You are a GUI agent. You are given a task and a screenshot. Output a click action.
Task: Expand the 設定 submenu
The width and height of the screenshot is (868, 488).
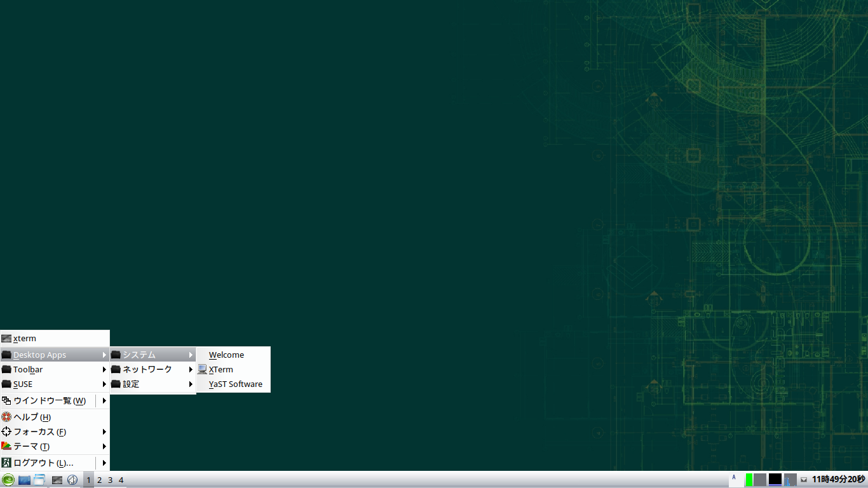[153, 384]
